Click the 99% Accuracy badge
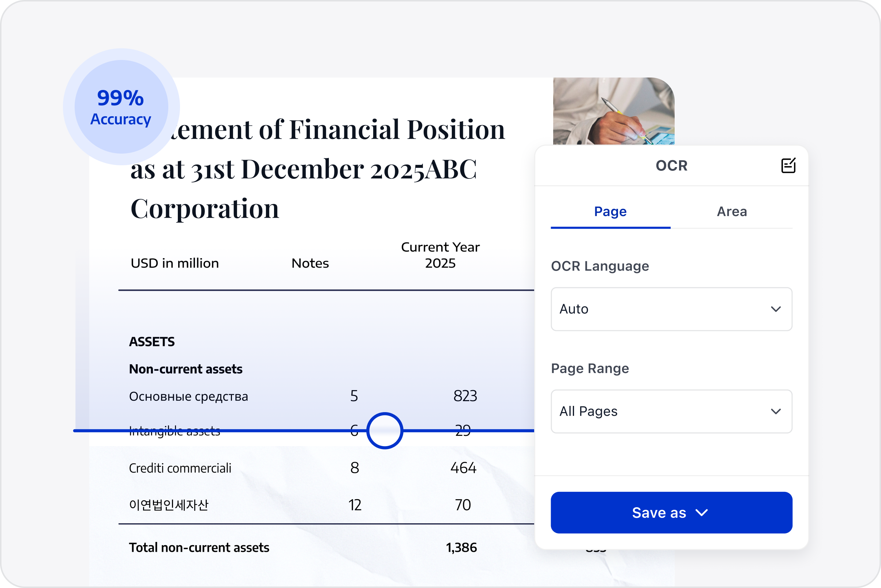Image resolution: width=881 pixels, height=588 pixels. 121,107
